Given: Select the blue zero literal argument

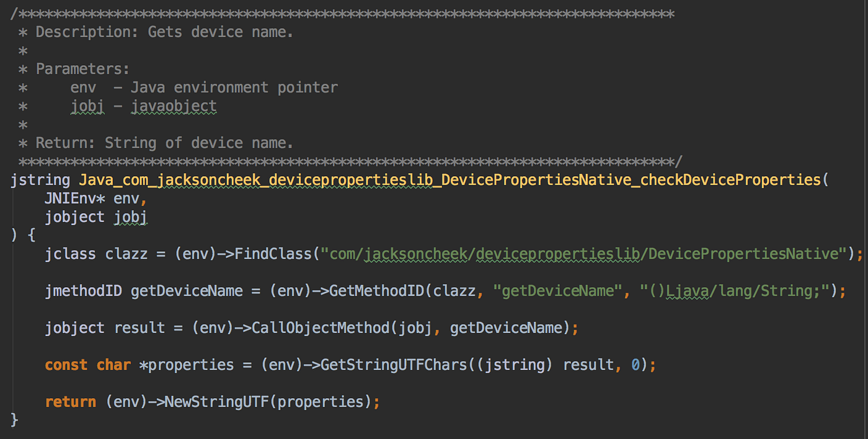Looking at the screenshot, I should (x=634, y=365).
